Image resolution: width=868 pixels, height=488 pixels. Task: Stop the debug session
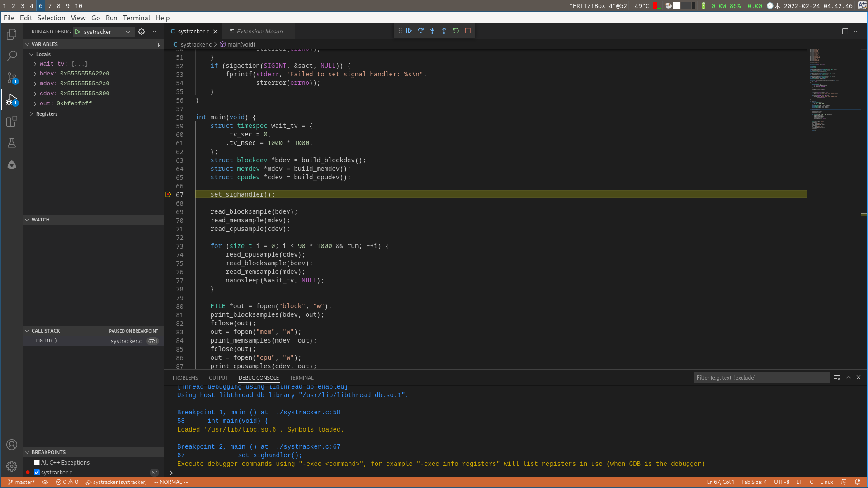(468, 31)
